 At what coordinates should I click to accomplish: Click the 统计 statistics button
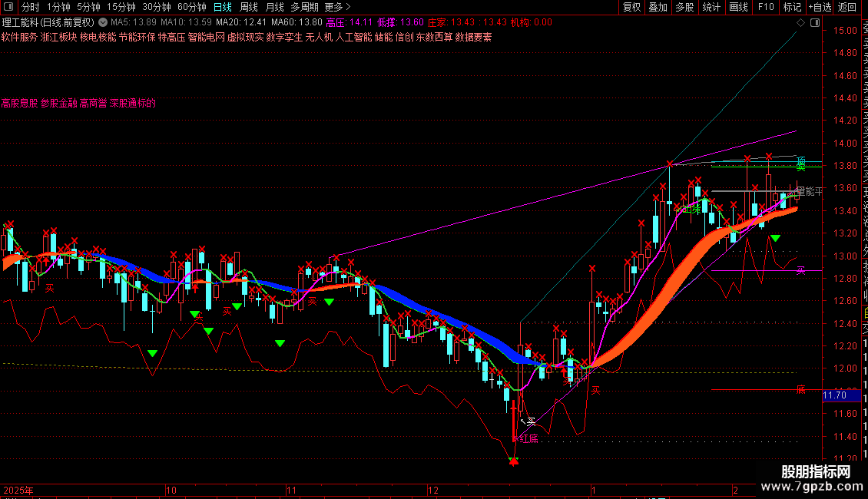pyautogui.click(x=711, y=7)
